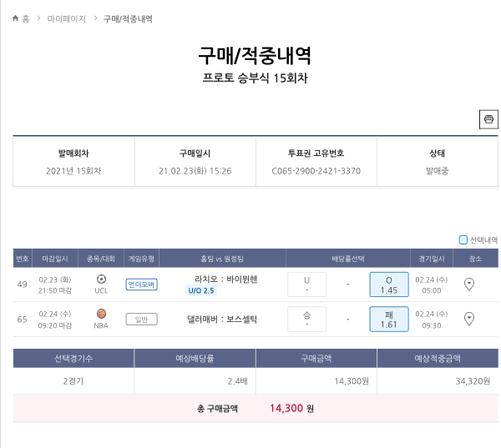The height and width of the screenshot is (448, 501).
Task: Click the location pin for match 65
Action: [x=469, y=319]
